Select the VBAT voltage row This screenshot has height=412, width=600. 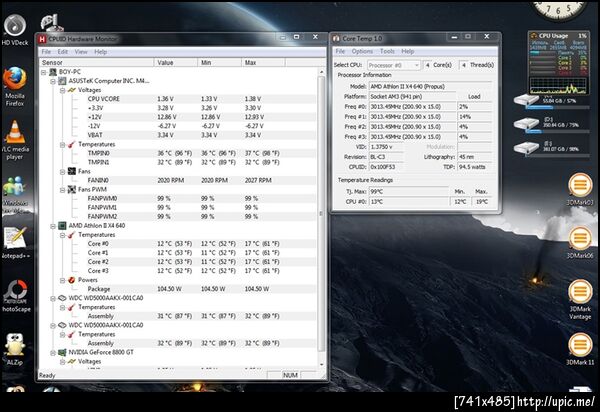click(x=178, y=135)
